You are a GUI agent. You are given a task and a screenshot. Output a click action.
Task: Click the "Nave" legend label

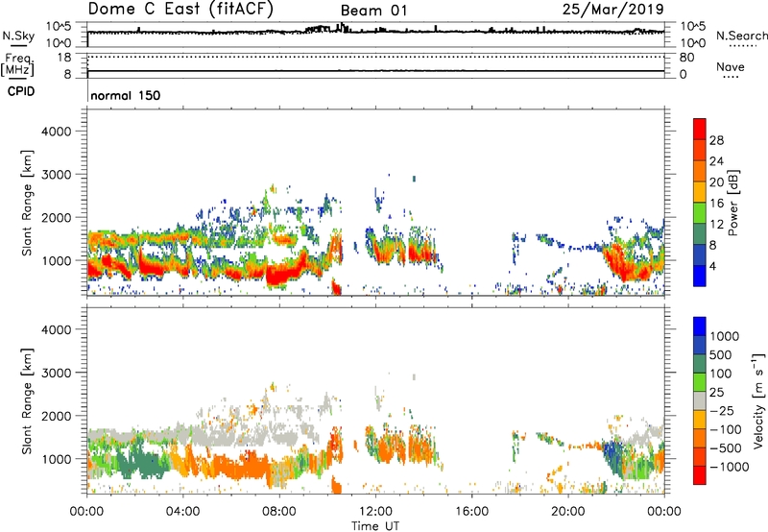(731, 67)
